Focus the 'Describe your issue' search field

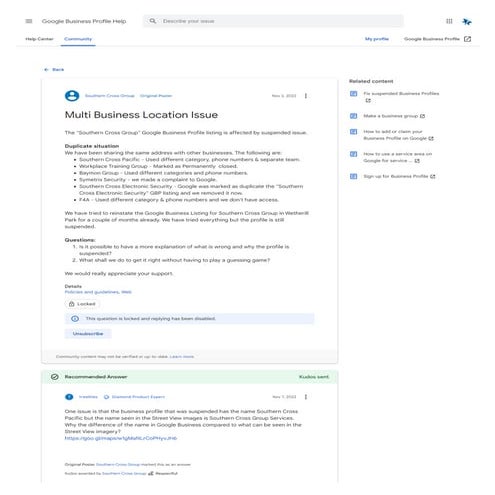[273, 21]
